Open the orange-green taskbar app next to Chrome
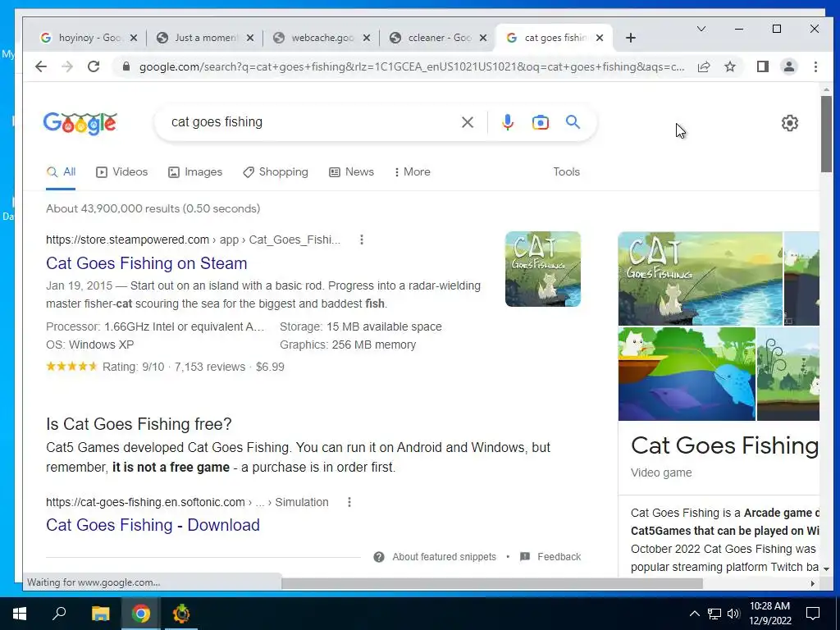 coord(181,614)
